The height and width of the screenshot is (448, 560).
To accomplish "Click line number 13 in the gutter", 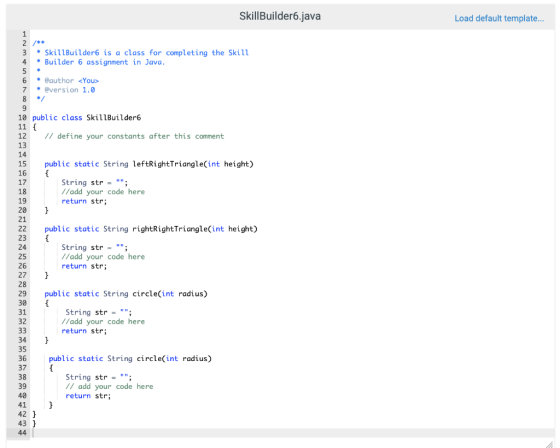I will [22, 145].
